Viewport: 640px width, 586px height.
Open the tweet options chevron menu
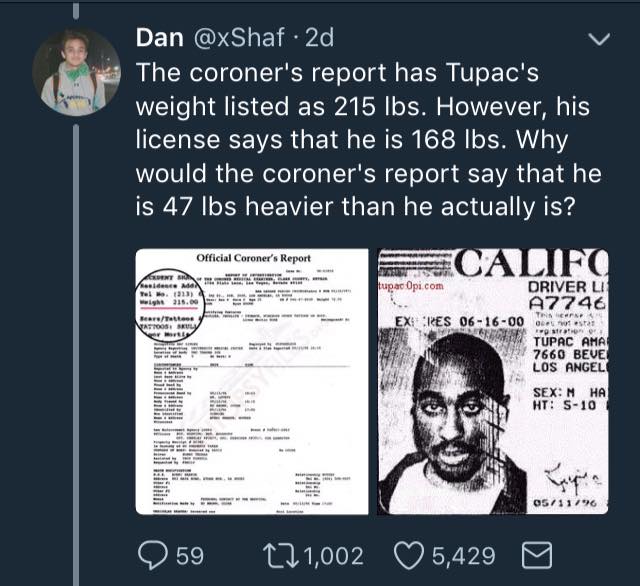pyautogui.click(x=599, y=39)
